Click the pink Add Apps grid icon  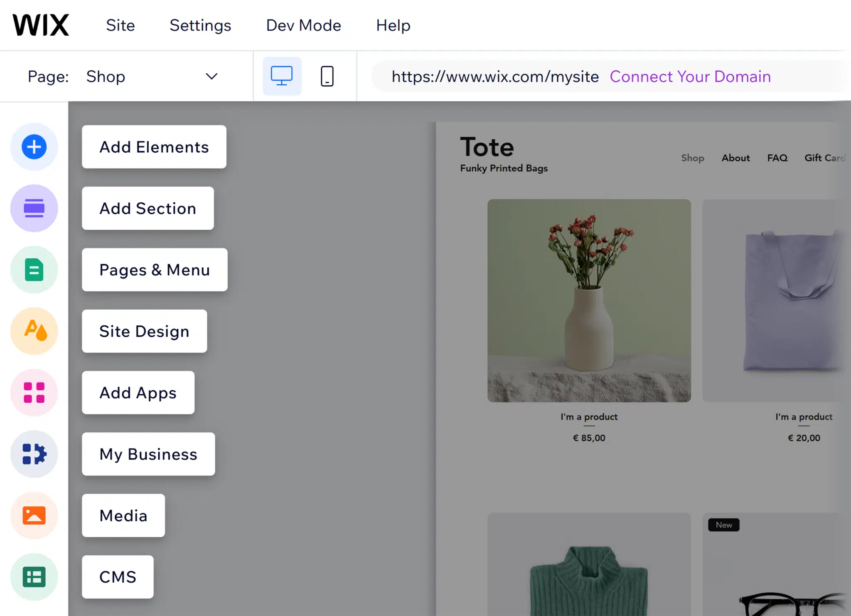pyautogui.click(x=34, y=393)
